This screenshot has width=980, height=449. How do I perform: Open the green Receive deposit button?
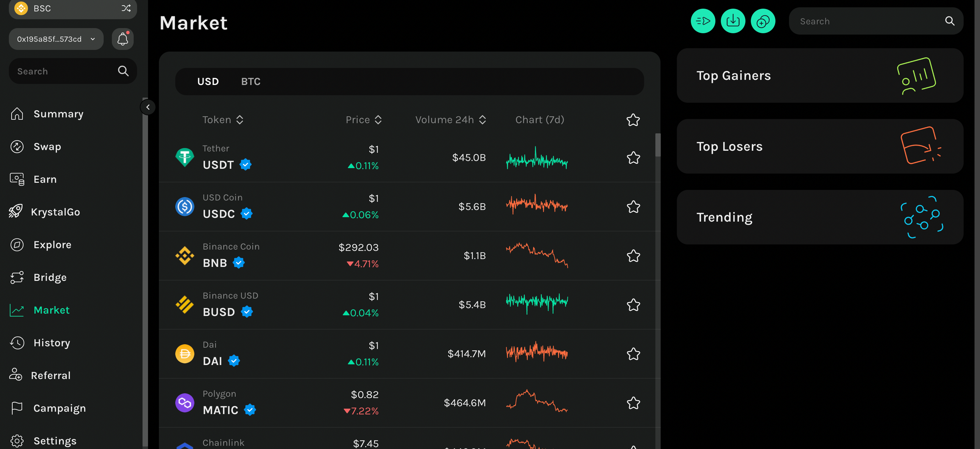pos(733,21)
